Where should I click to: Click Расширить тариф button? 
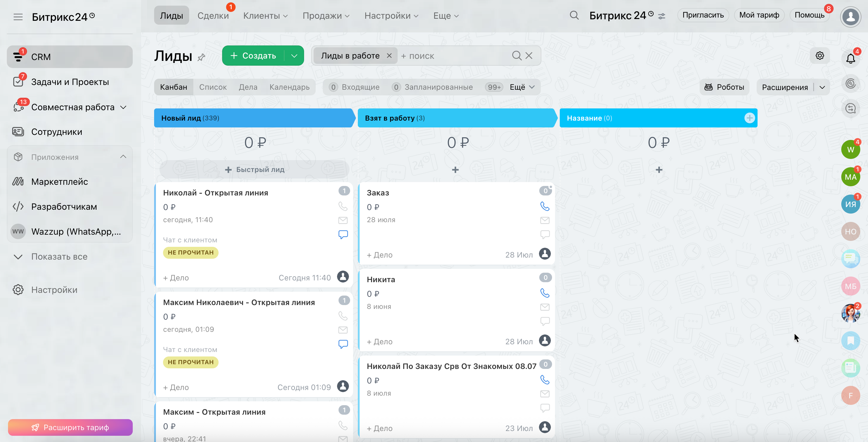[70, 427]
